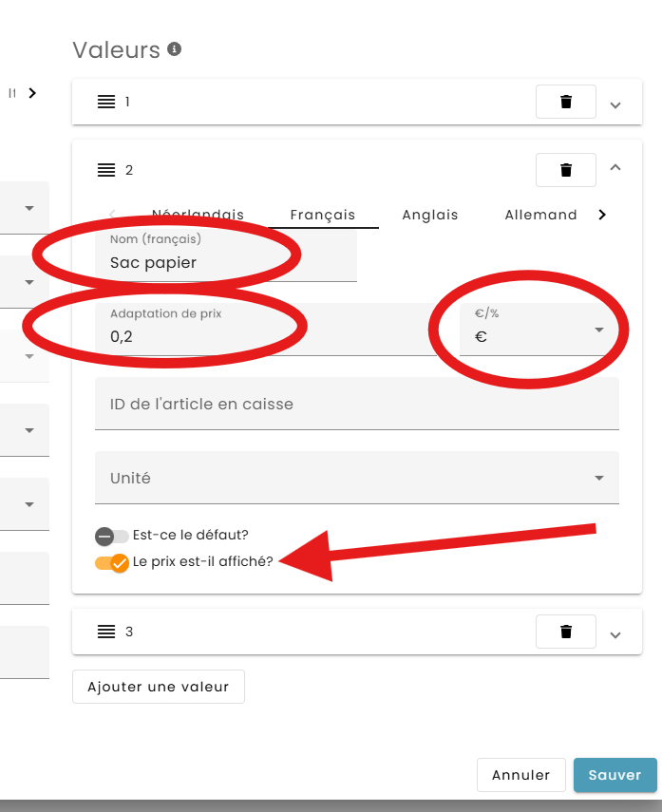
Task: Open the Unité dropdown
Action: (357, 478)
